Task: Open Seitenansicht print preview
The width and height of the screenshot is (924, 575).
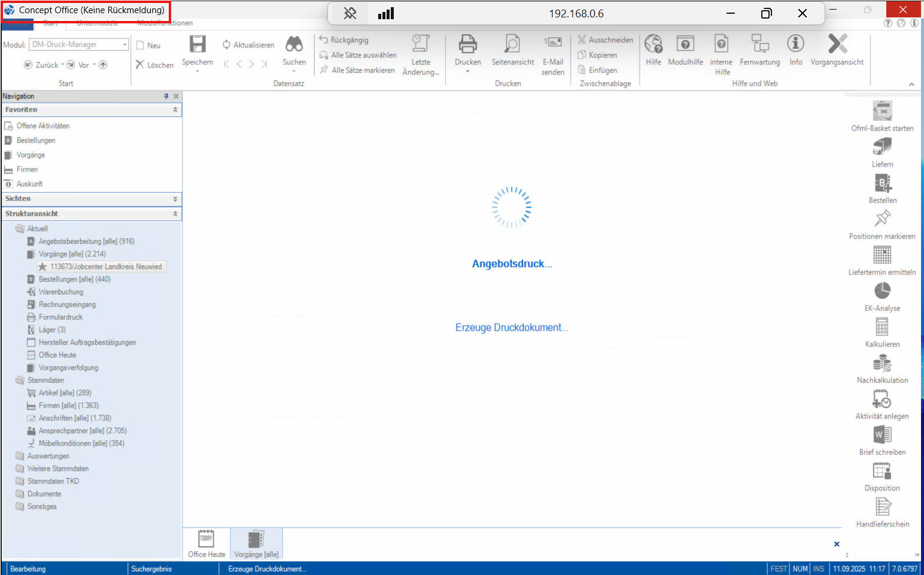Action: (x=512, y=45)
